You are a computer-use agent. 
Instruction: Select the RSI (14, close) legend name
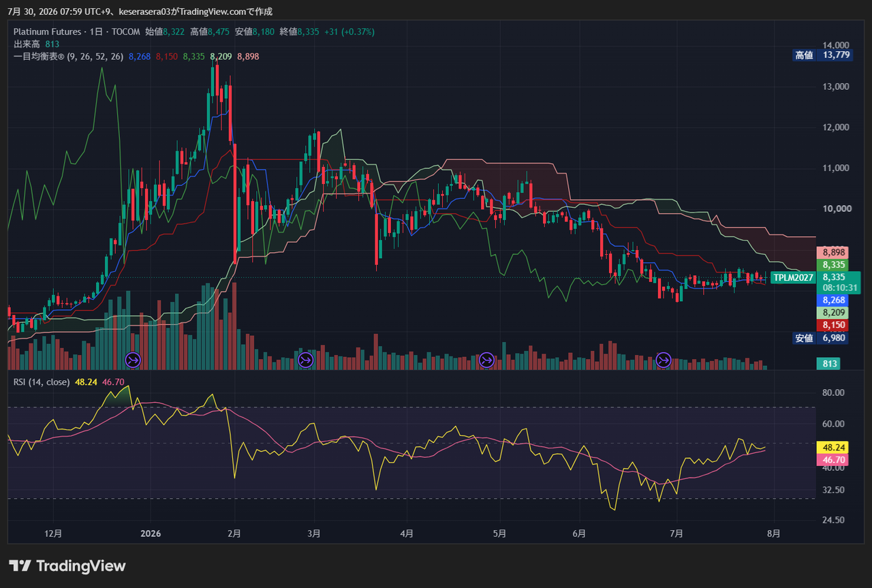pyautogui.click(x=42, y=382)
